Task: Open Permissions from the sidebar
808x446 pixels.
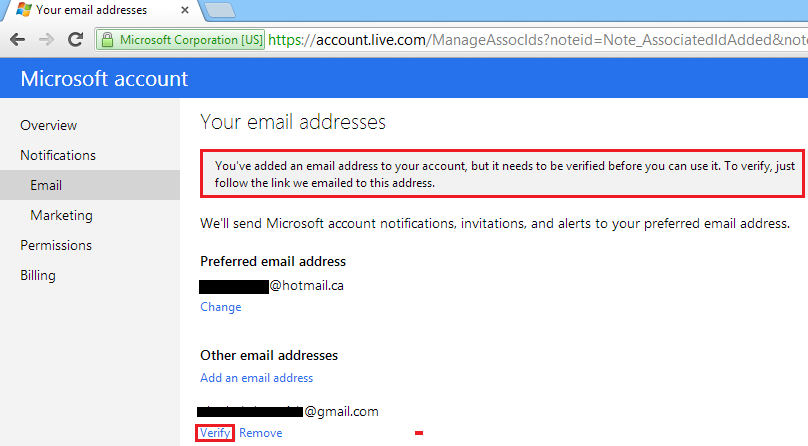Action: 56,245
